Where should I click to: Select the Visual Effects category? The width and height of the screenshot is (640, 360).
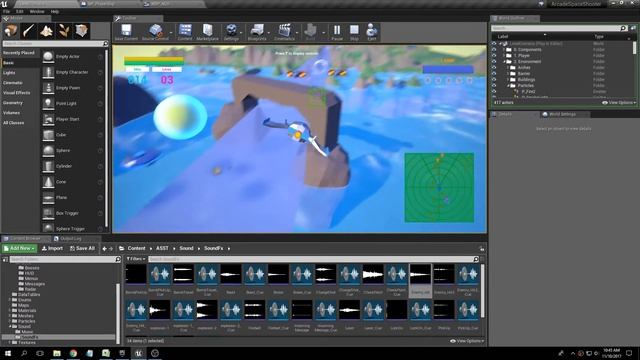[17, 93]
